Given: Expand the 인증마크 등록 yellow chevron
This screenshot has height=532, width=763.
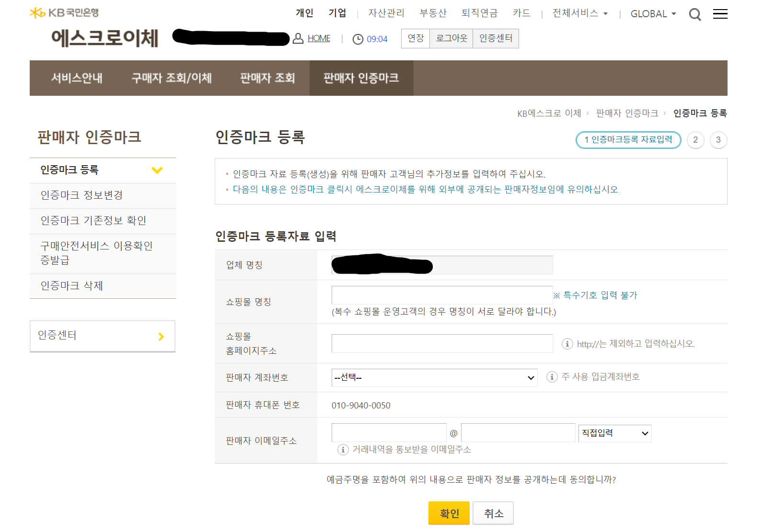Looking at the screenshot, I should 157,170.
